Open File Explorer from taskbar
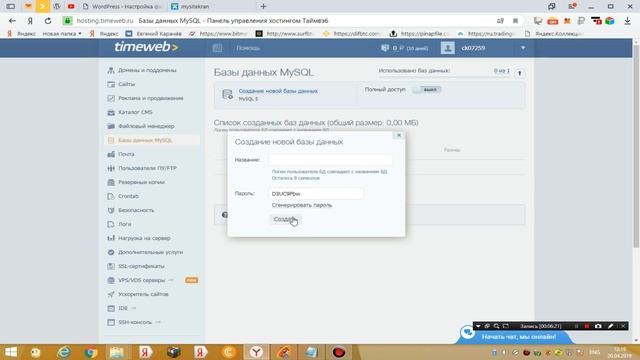 (x=117, y=352)
